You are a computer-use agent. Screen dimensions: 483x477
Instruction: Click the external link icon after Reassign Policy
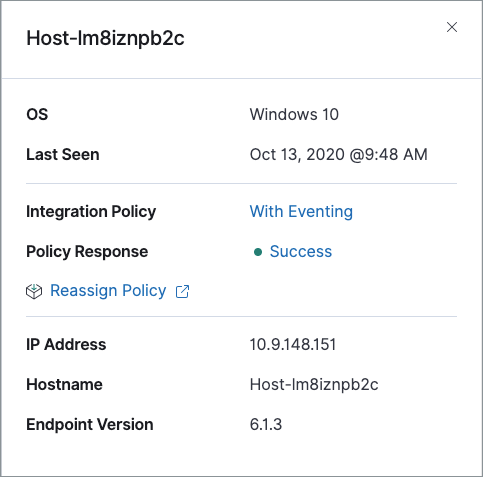tap(182, 291)
